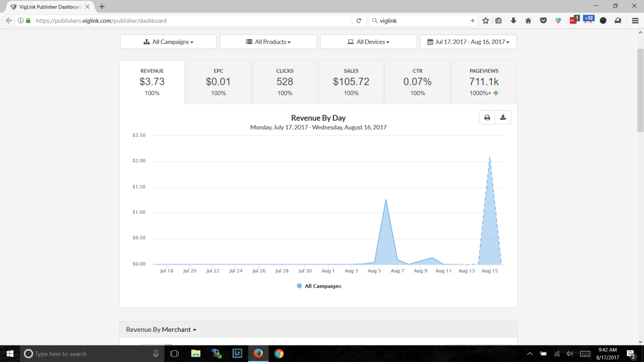Go back one page in Firefox
644x362 pixels.
(9, 21)
